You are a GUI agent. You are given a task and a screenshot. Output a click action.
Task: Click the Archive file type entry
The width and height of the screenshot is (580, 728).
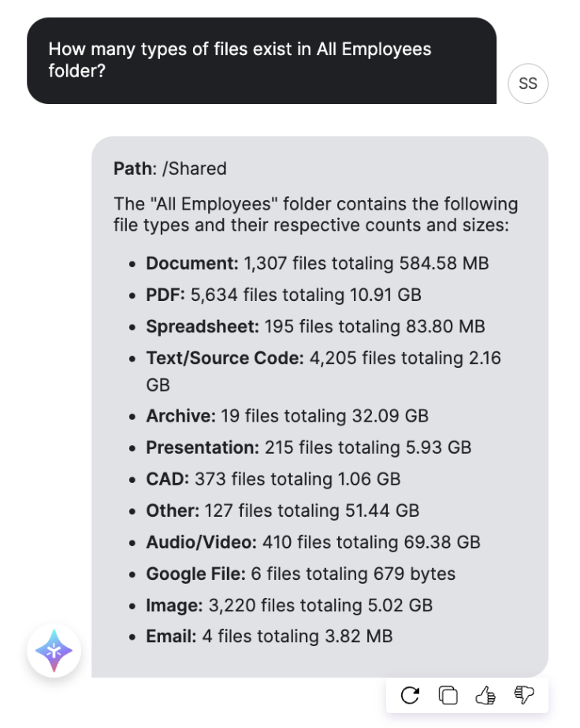(287, 416)
